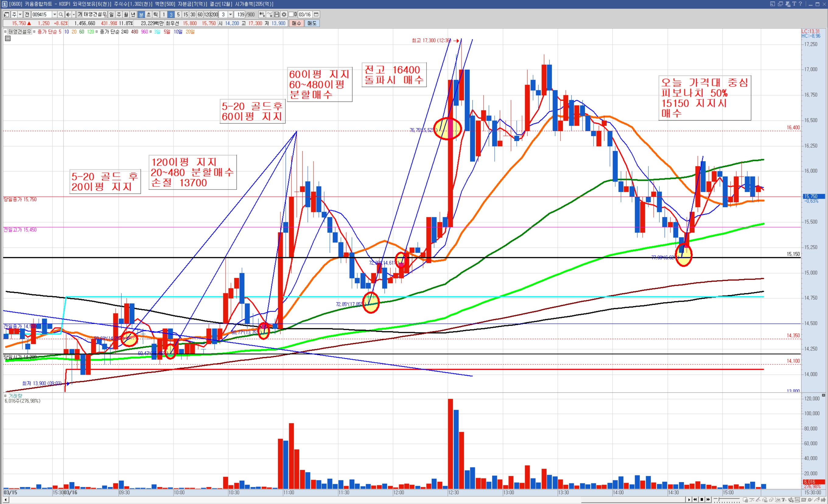Click the speaker sound icon
This screenshot has width=828, height=504.
[x=68, y=14]
